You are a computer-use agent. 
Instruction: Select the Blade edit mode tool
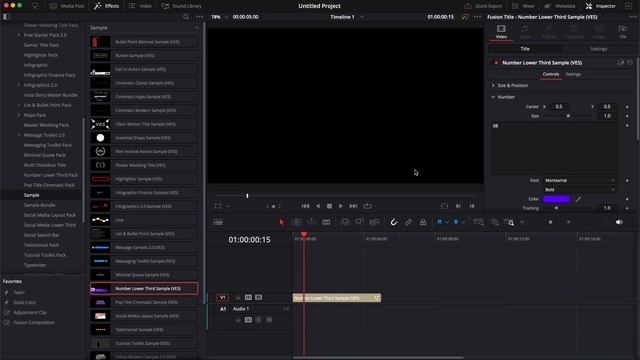pos(326,222)
